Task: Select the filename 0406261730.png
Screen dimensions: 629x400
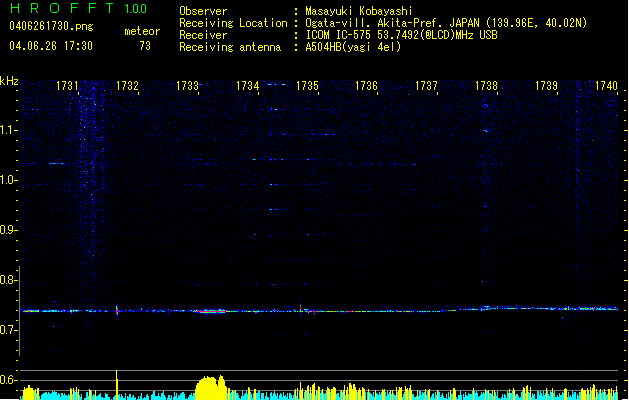Action: (x=51, y=26)
